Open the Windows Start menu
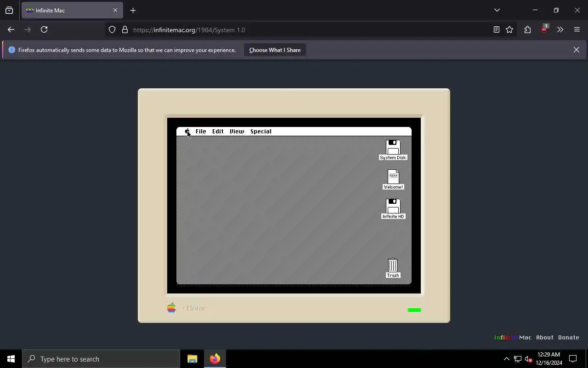 coord(11,359)
